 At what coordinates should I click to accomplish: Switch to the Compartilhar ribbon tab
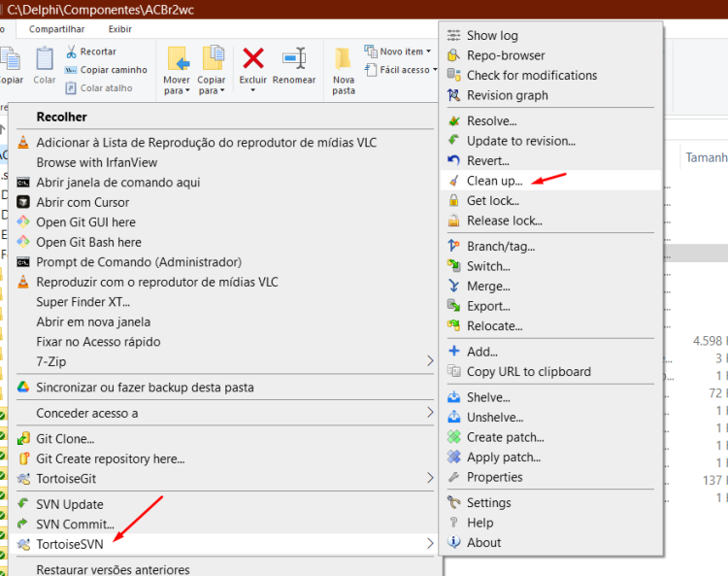(x=56, y=29)
